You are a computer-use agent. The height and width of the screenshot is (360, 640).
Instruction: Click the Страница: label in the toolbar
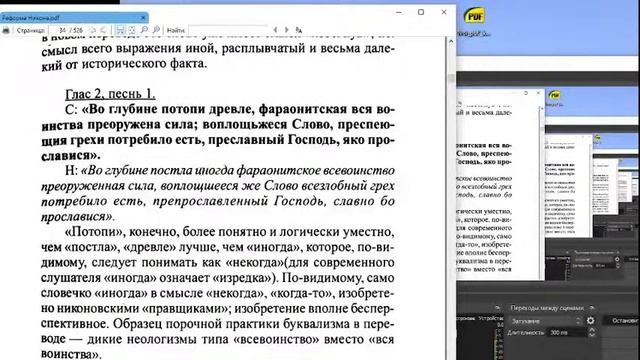click(31, 30)
